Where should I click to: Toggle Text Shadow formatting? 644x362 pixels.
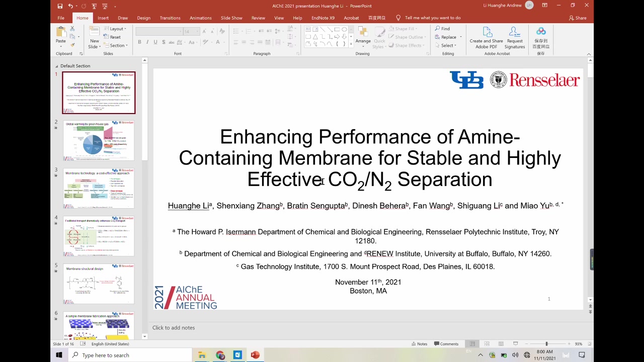pyautogui.click(x=164, y=42)
